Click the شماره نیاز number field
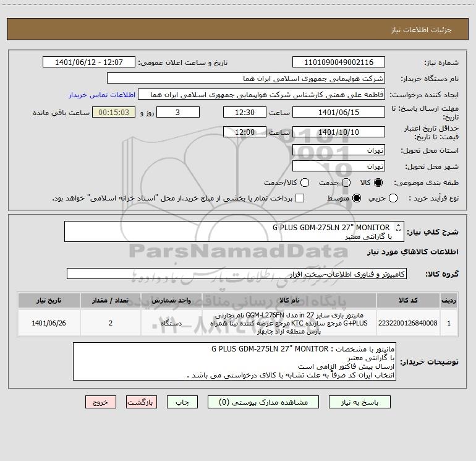 [339, 62]
